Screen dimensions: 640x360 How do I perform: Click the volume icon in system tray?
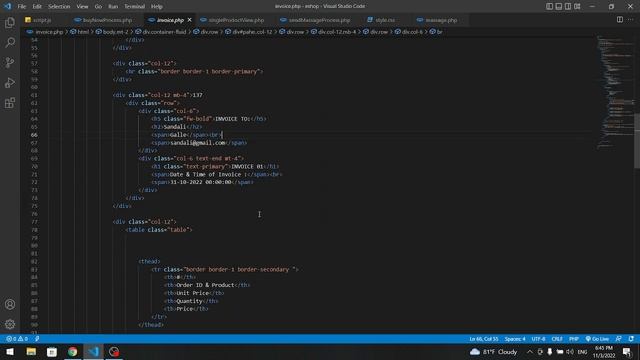pos(570,352)
